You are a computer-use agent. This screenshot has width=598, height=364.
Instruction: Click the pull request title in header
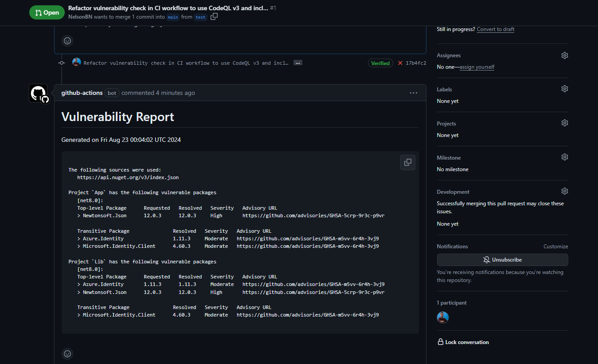tap(168, 8)
